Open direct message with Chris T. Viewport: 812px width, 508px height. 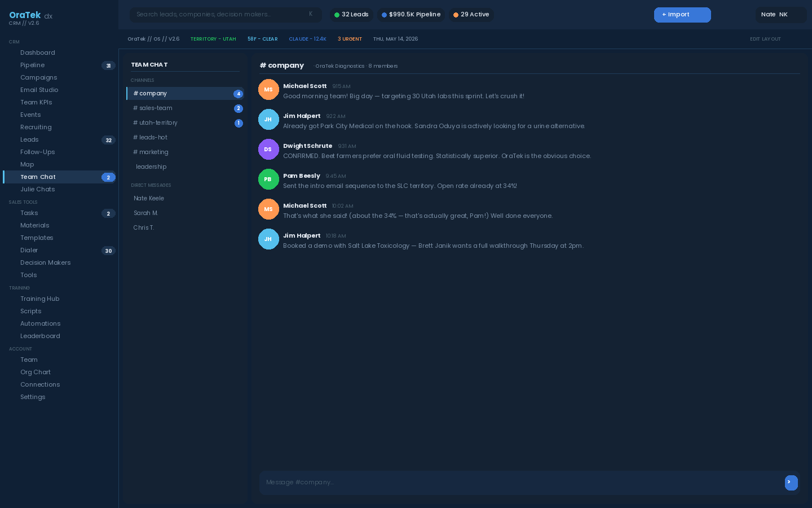click(185, 228)
